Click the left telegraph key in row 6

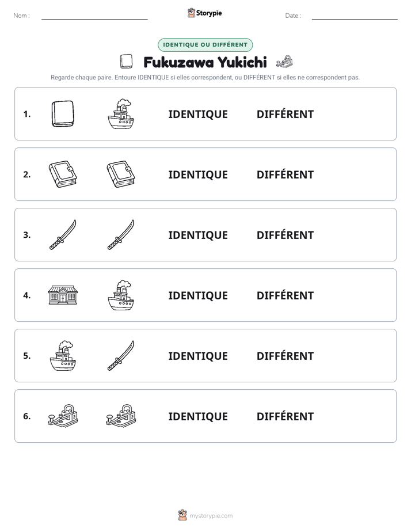tap(63, 416)
